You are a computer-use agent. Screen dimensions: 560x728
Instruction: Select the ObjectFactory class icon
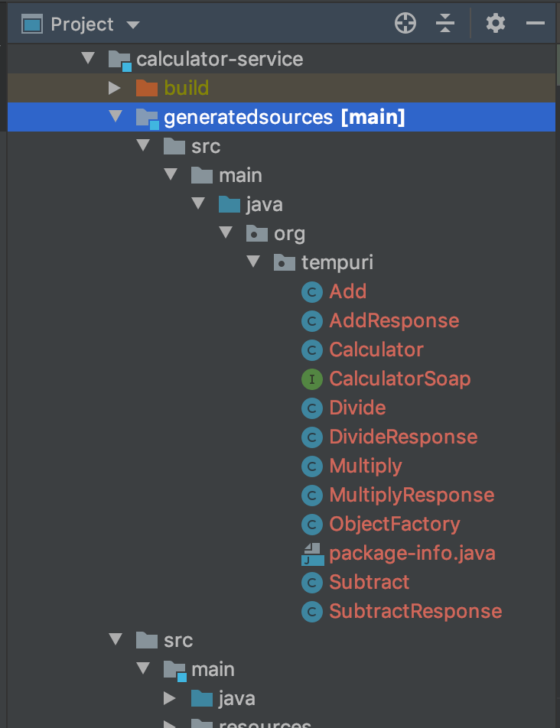click(312, 524)
